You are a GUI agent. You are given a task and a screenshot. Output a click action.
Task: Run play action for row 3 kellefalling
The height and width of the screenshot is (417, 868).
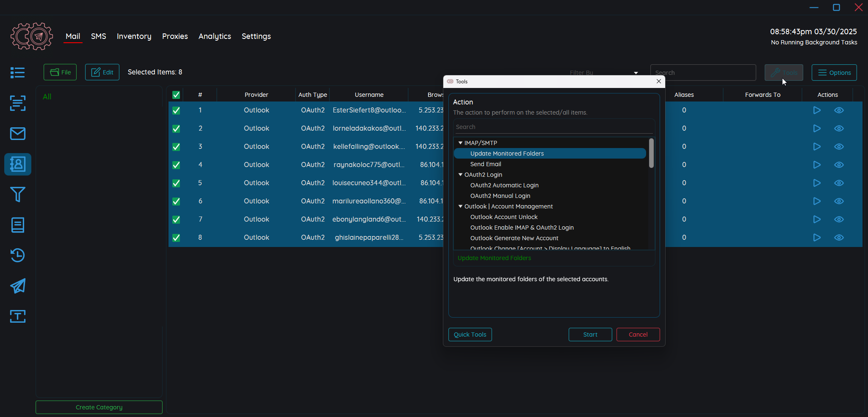point(817,147)
